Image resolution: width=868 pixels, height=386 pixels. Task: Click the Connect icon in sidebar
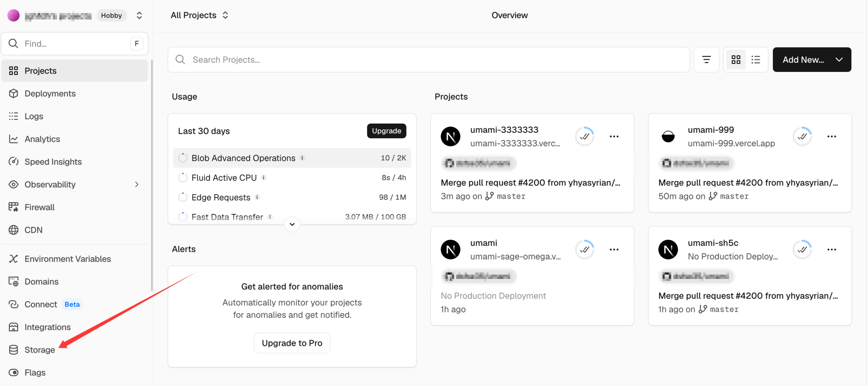pos(14,304)
